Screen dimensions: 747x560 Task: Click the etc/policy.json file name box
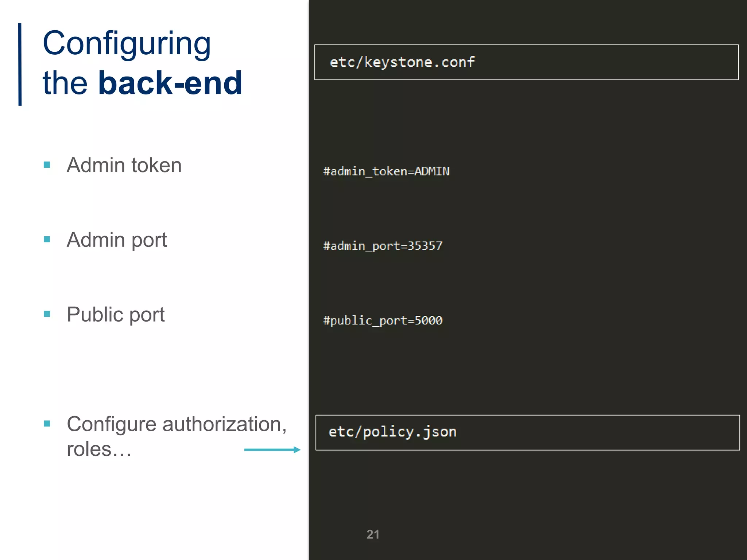[527, 432]
